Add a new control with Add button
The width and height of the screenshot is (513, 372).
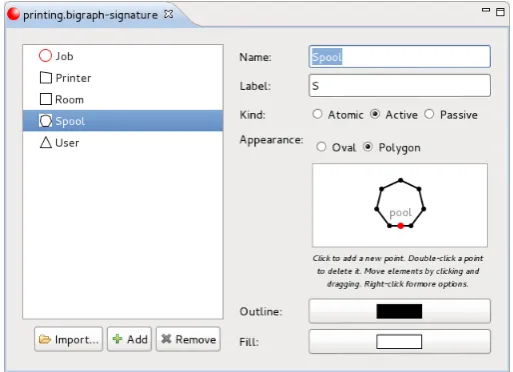130,339
